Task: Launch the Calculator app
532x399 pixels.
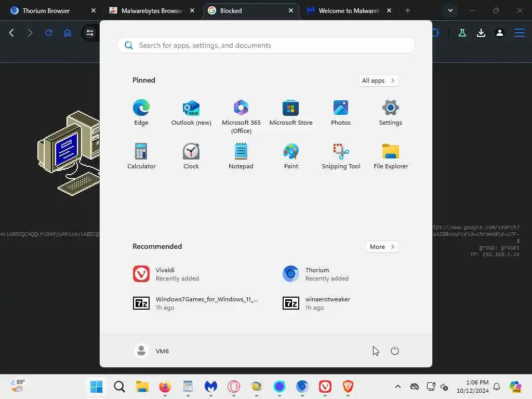Action: click(x=141, y=156)
